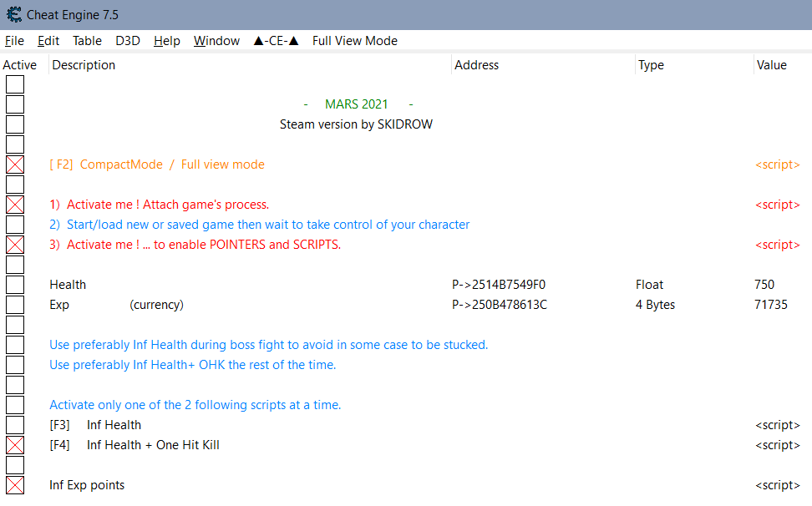Click the Full View Mode menu item

pos(355,41)
